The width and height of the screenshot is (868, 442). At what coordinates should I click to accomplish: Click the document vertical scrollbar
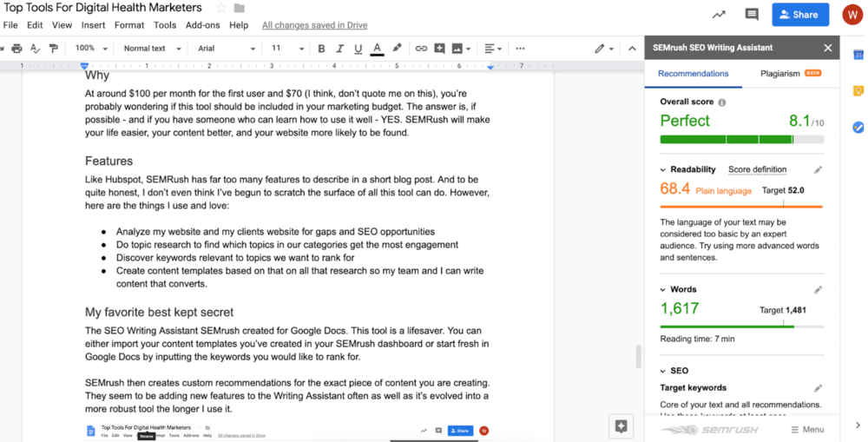click(x=638, y=357)
